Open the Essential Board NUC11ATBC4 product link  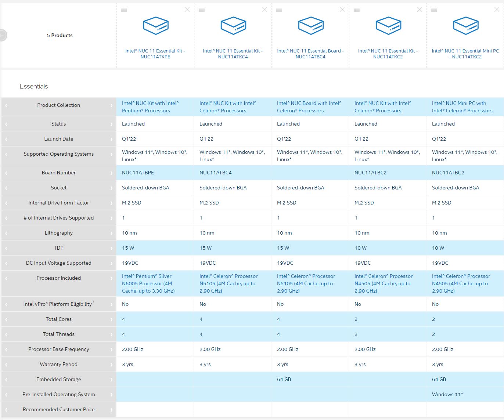point(310,54)
